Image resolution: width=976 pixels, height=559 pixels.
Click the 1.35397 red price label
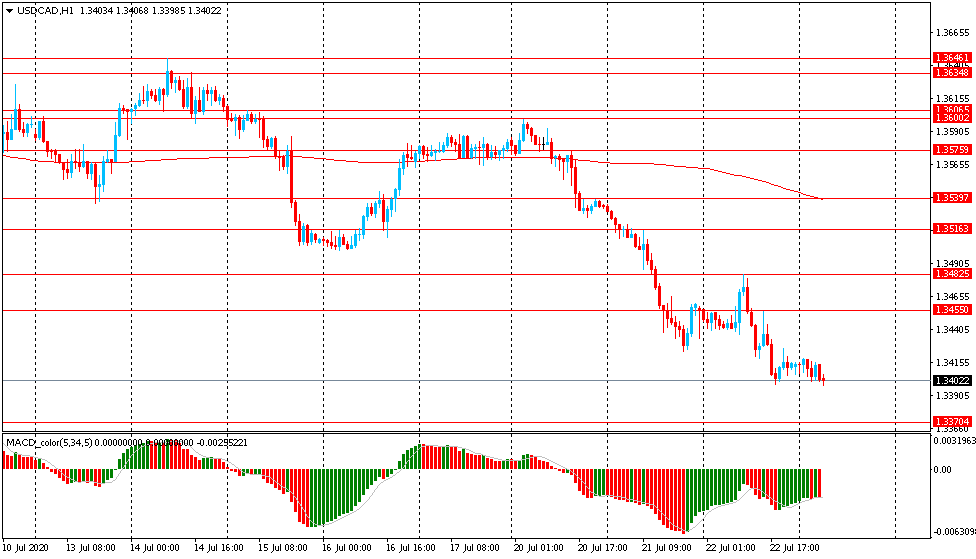(951, 198)
